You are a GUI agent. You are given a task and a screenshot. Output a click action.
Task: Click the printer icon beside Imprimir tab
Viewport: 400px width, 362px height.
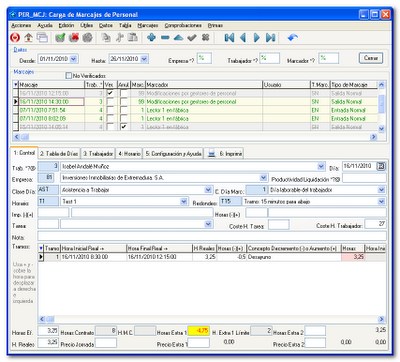click(x=211, y=154)
